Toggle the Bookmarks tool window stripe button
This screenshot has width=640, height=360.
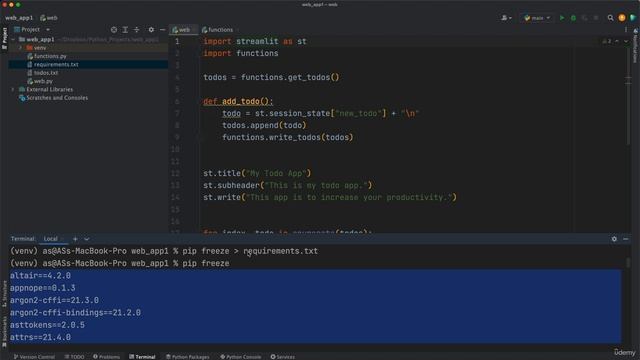4,331
